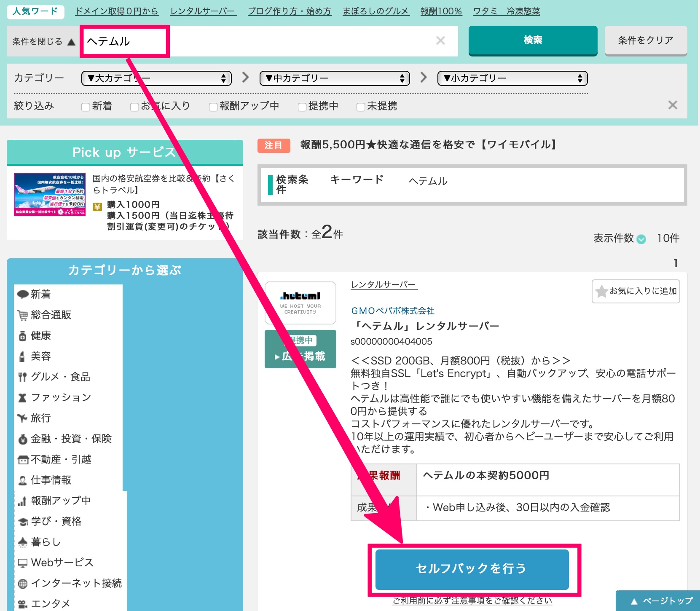The width and height of the screenshot is (700, 611).
Task: Click the 条件をクリア button
Action: click(x=646, y=40)
